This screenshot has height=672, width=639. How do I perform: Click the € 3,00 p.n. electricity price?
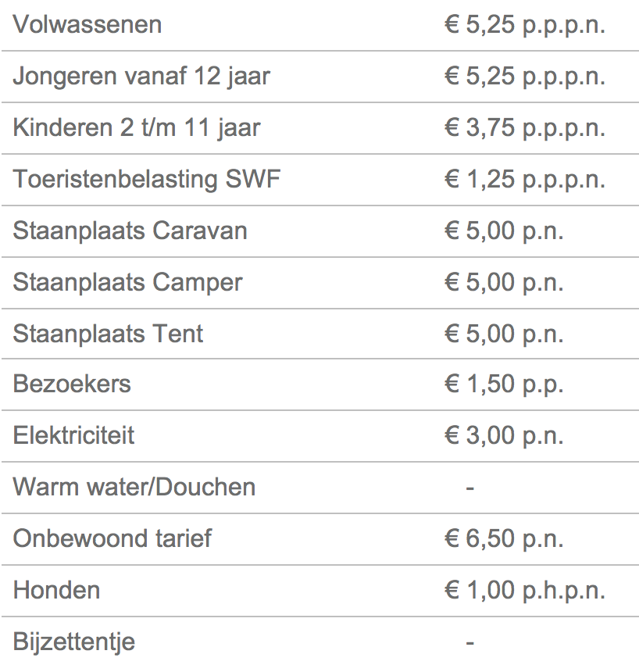504,435
